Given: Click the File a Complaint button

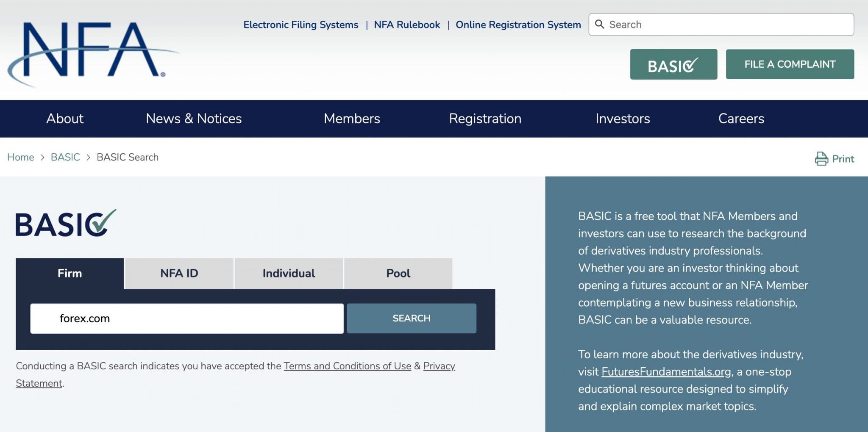Looking at the screenshot, I should pyautogui.click(x=790, y=64).
